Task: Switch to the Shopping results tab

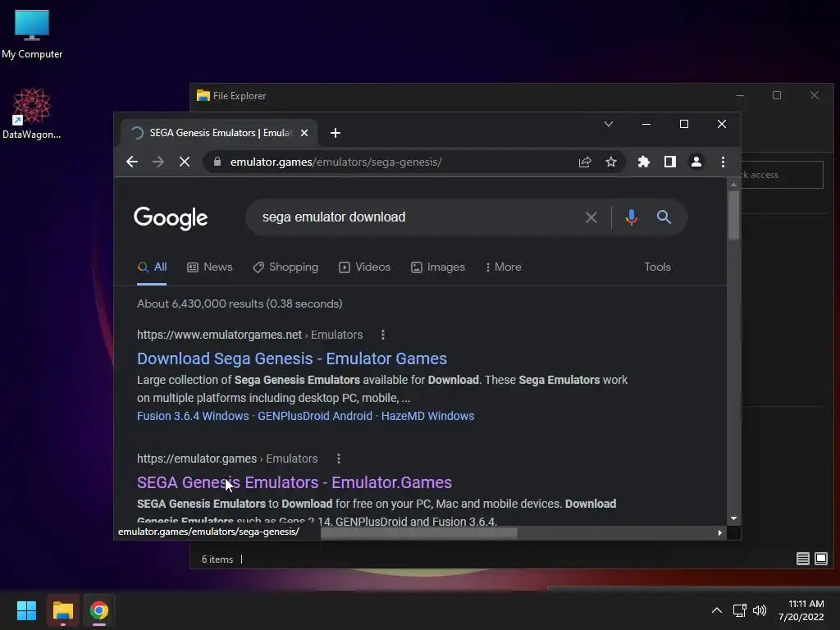Action: pyautogui.click(x=285, y=267)
